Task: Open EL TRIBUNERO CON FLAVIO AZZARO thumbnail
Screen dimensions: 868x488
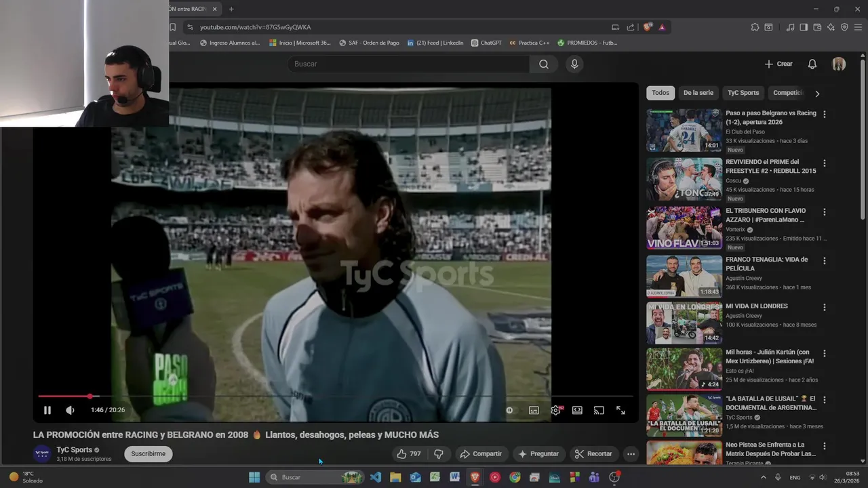Action: coord(684,228)
